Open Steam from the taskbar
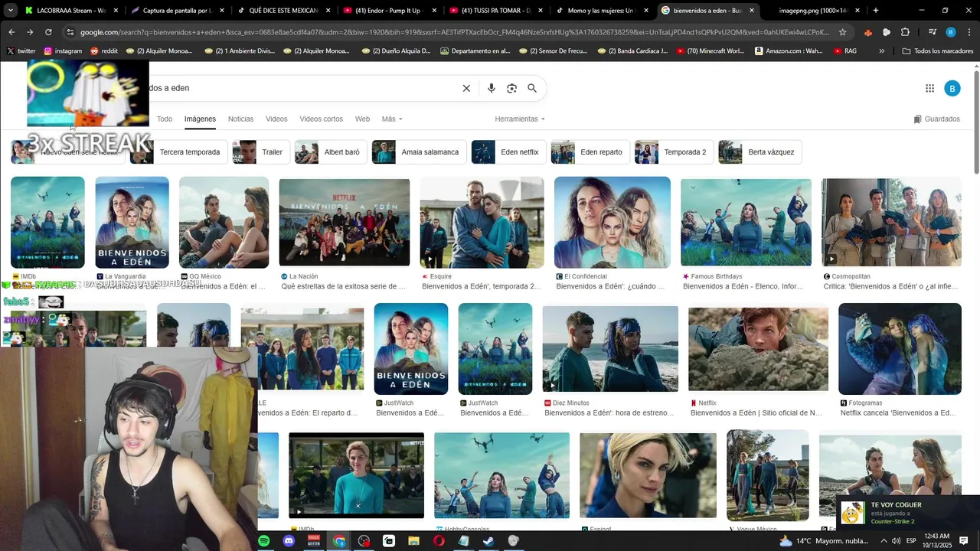The image size is (980, 551). pyautogui.click(x=488, y=541)
